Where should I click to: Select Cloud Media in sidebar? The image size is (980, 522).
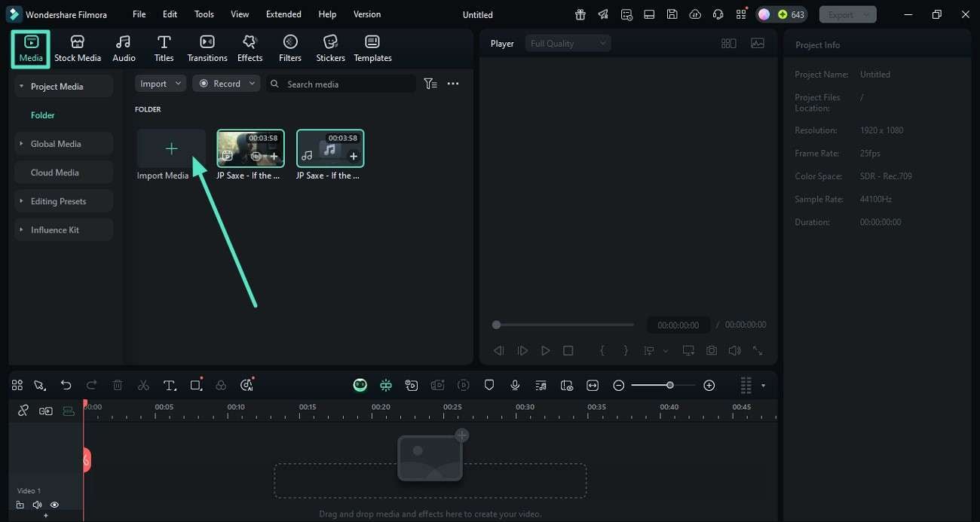(64, 172)
